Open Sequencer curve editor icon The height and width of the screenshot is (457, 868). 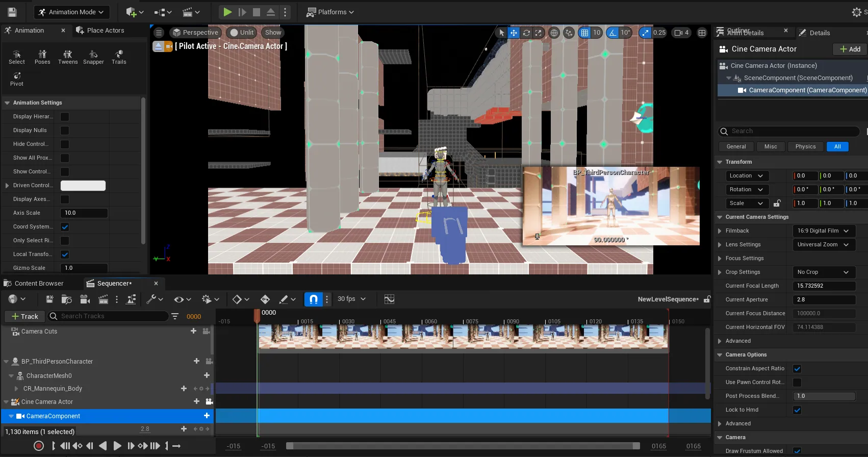(x=389, y=299)
